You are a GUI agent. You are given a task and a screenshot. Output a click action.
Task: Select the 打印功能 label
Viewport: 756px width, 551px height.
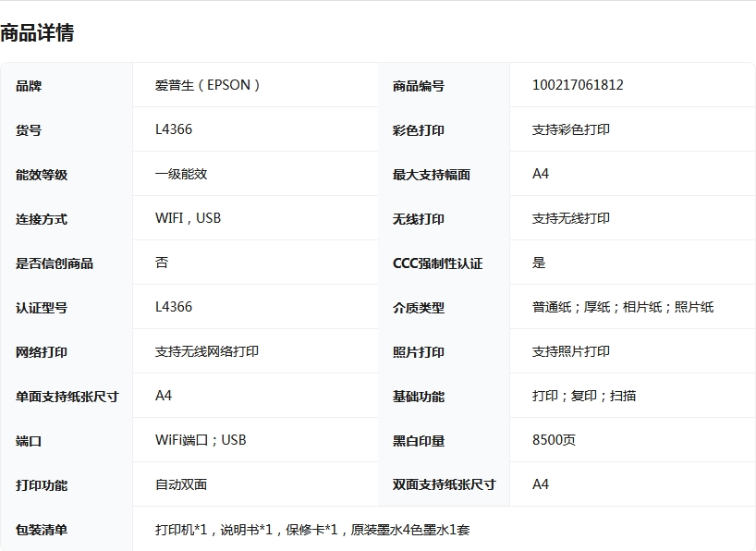pyautogui.click(x=42, y=485)
